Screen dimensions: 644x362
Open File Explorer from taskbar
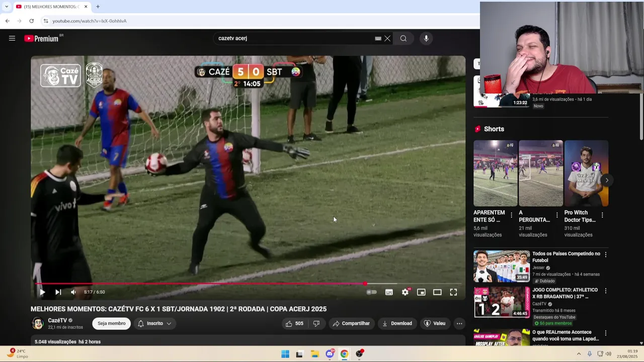pos(314,354)
